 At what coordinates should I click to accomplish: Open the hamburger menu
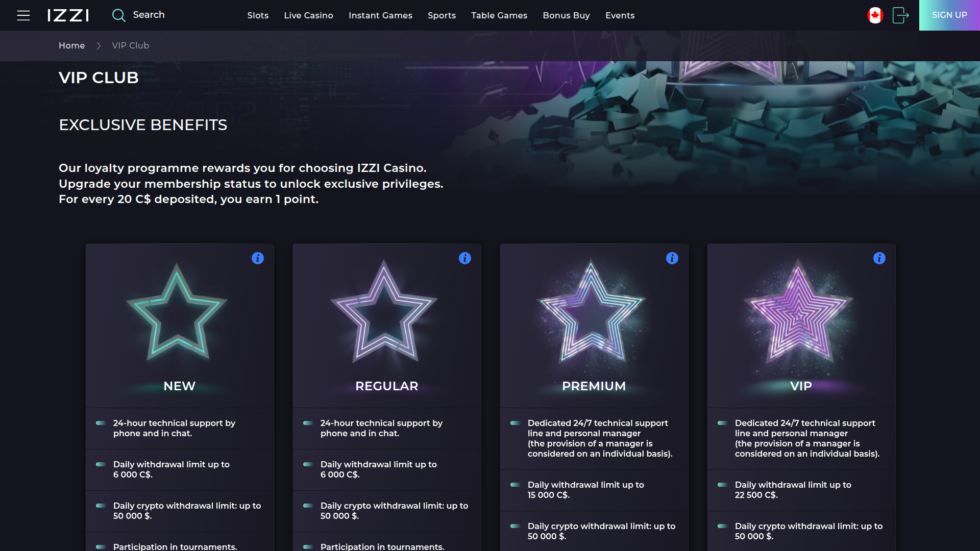23,15
